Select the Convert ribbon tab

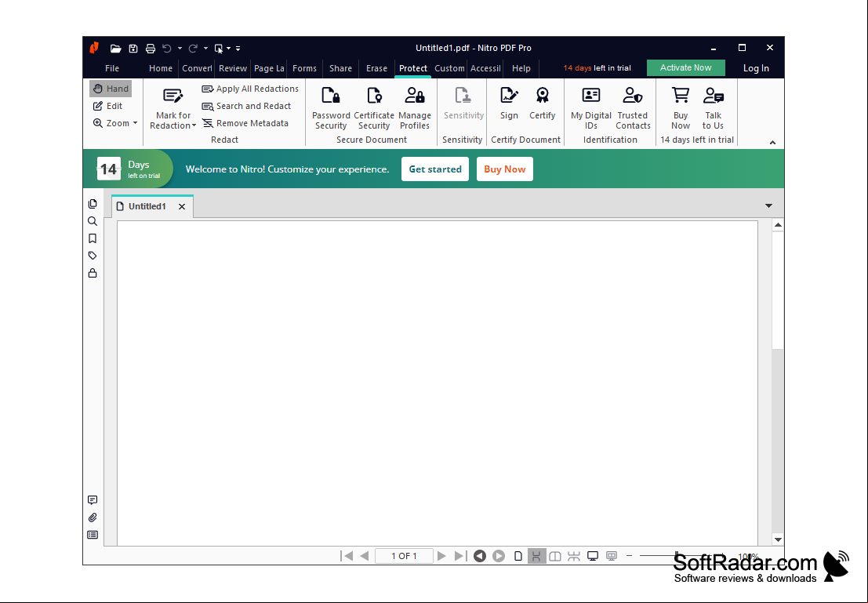pos(197,68)
